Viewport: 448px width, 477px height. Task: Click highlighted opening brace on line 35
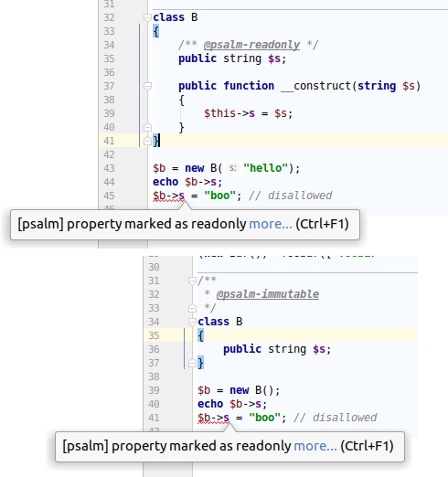coord(200,335)
